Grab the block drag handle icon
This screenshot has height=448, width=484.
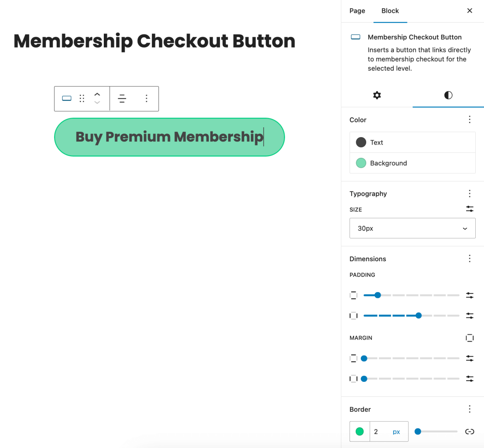81,98
